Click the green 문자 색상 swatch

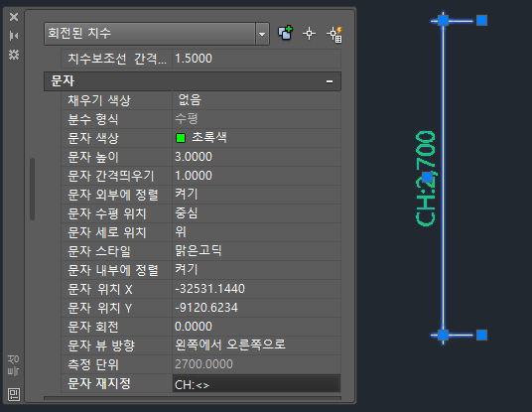[x=181, y=138]
